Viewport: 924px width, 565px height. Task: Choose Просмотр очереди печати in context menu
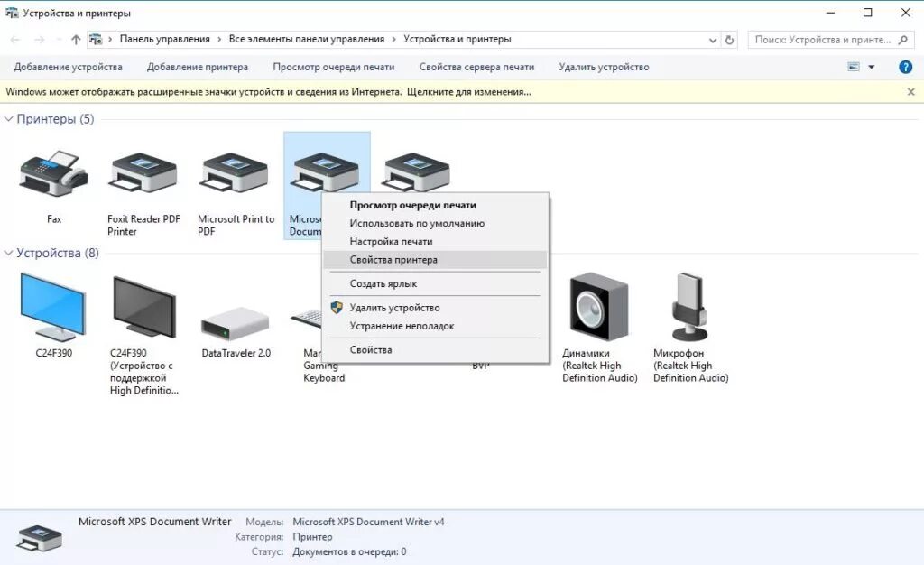[436, 205]
